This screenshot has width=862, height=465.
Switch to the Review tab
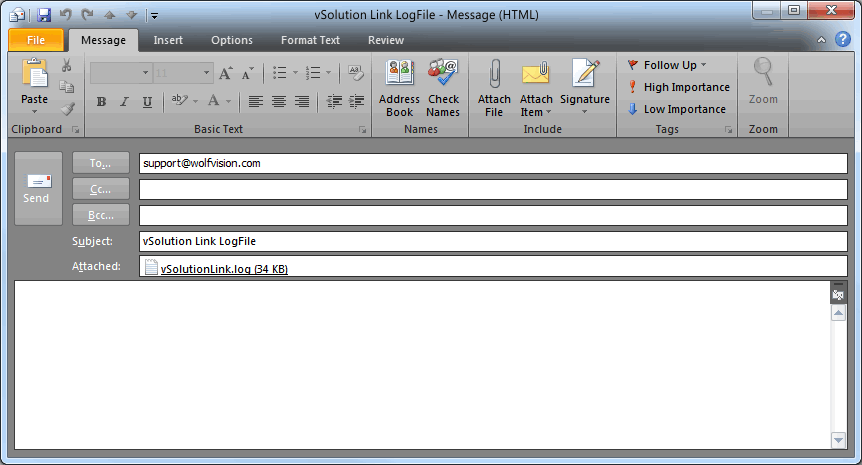[x=386, y=40]
